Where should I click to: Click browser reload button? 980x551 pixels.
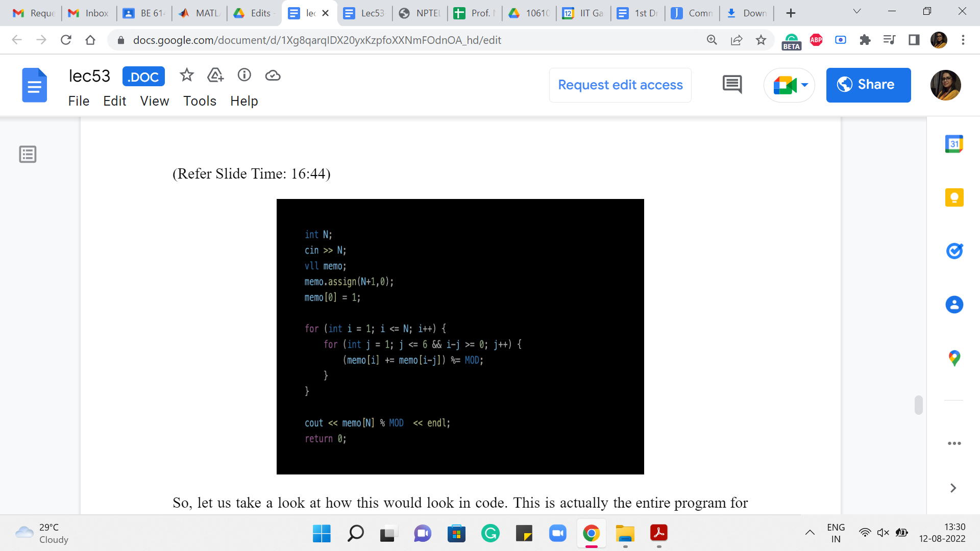click(66, 40)
